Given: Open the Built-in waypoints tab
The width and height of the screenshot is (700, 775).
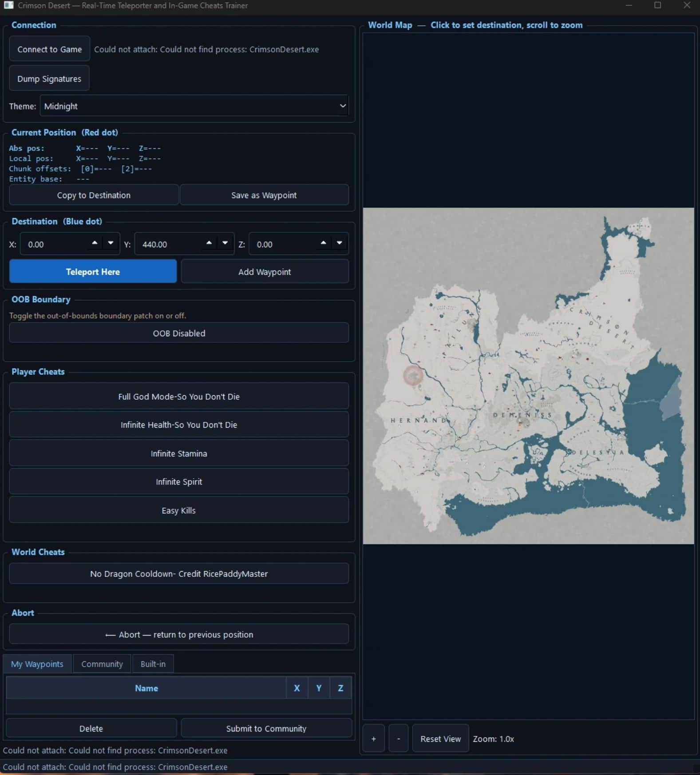Looking at the screenshot, I should pyautogui.click(x=153, y=664).
